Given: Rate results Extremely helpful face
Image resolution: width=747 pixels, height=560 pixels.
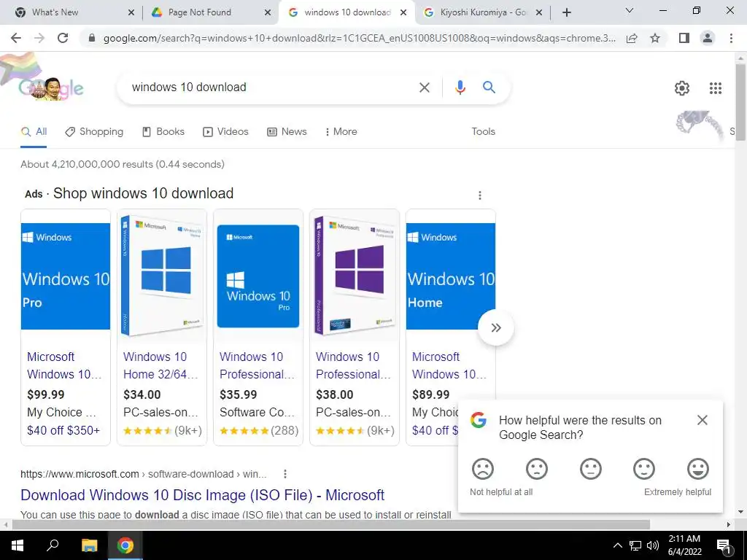Looking at the screenshot, I should pyautogui.click(x=698, y=469).
